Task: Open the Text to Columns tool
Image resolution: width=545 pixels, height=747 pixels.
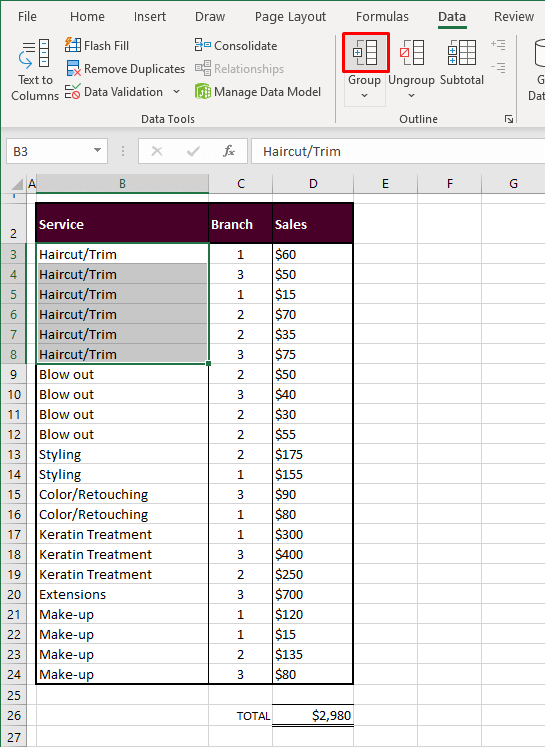Action: (35, 70)
